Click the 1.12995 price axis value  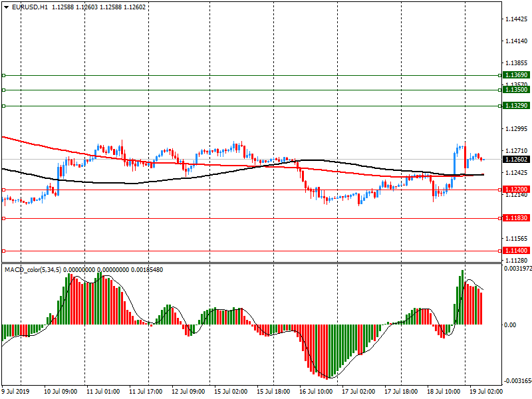click(517, 129)
